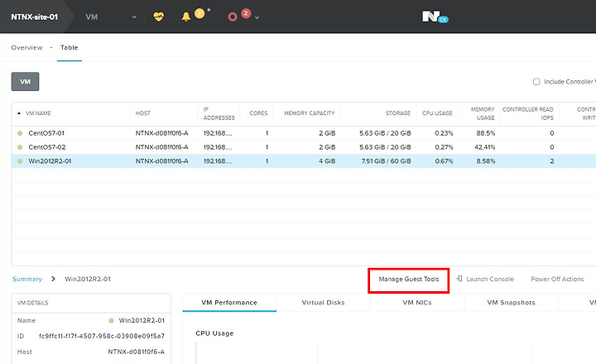Click Launch Console link
This screenshot has height=364, width=596.
pos(490,279)
